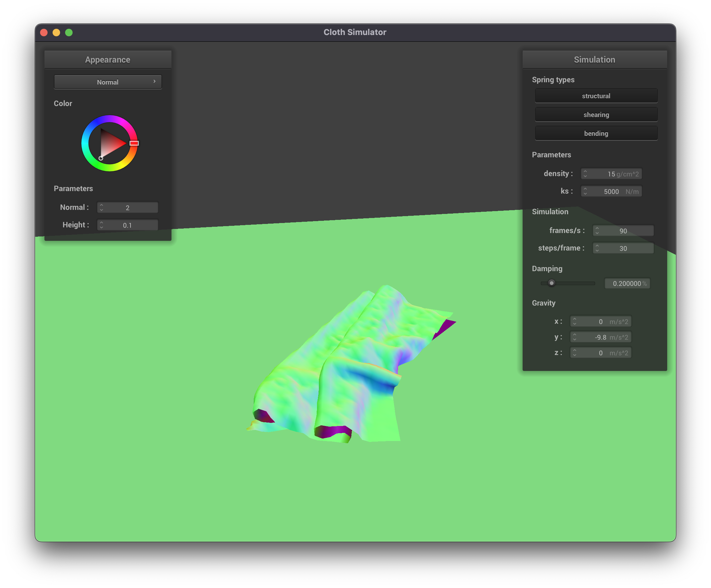711x588 pixels.
Task: Click the Gravity z stepper arrows
Action: coord(575,353)
